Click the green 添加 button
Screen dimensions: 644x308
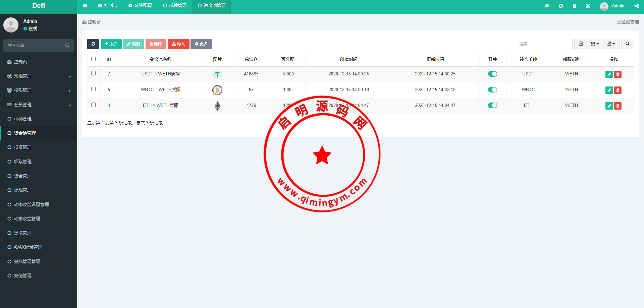click(111, 44)
